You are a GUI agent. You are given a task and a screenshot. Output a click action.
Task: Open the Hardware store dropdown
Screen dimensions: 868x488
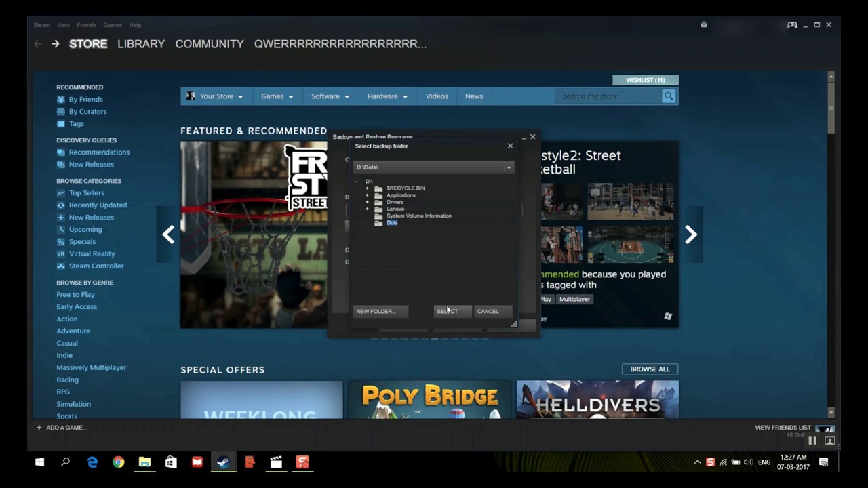click(387, 96)
